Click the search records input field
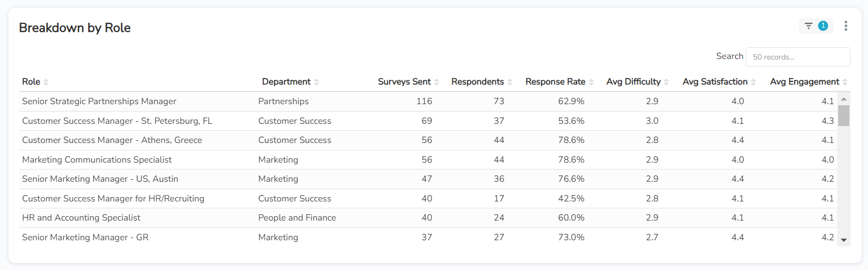868x270 pixels. [x=797, y=57]
